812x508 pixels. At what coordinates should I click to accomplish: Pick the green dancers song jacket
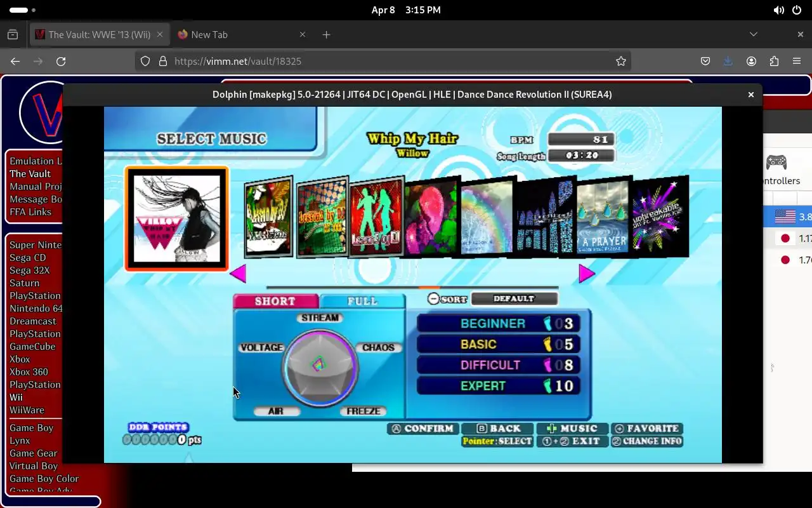click(x=377, y=217)
